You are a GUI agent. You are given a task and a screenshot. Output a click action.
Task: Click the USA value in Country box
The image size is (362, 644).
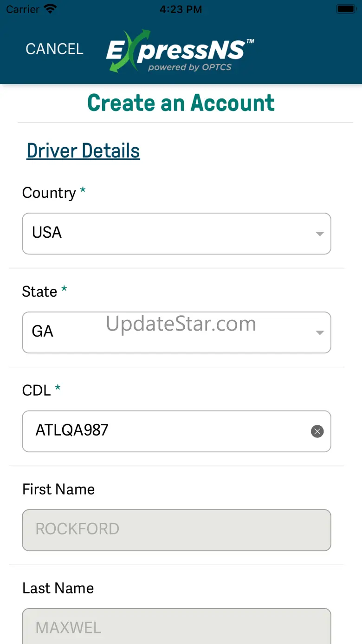(47, 233)
